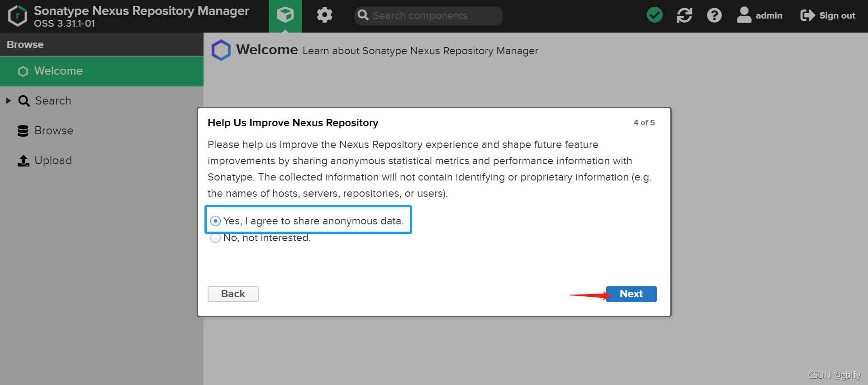868x385 pixels.
Task: Select Yes, I agree to share anonymous data
Action: tap(215, 221)
